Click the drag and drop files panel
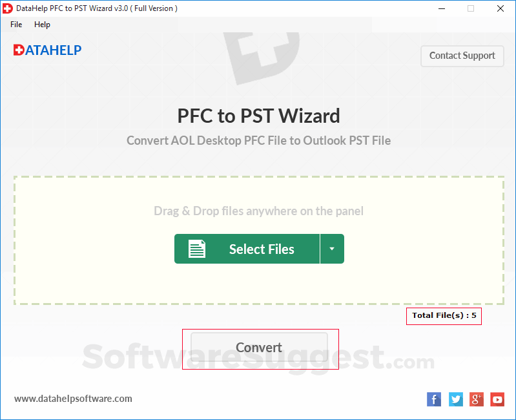This screenshot has height=420, width=516. pyautogui.click(x=259, y=240)
